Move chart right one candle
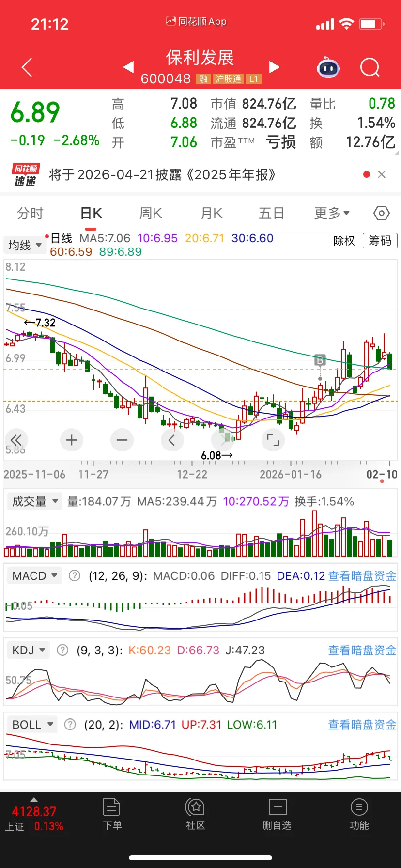The height and width of the screenshot is (868, 401). [x=223, y=440]
